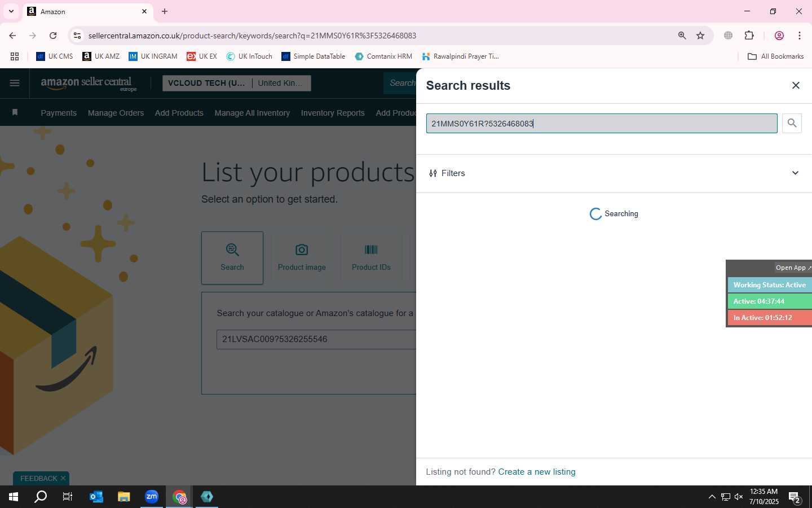Open the taskbar clock showing 12:35 AM
The height and width of the screenshot is (508, 812).
[x=764, y=497]
